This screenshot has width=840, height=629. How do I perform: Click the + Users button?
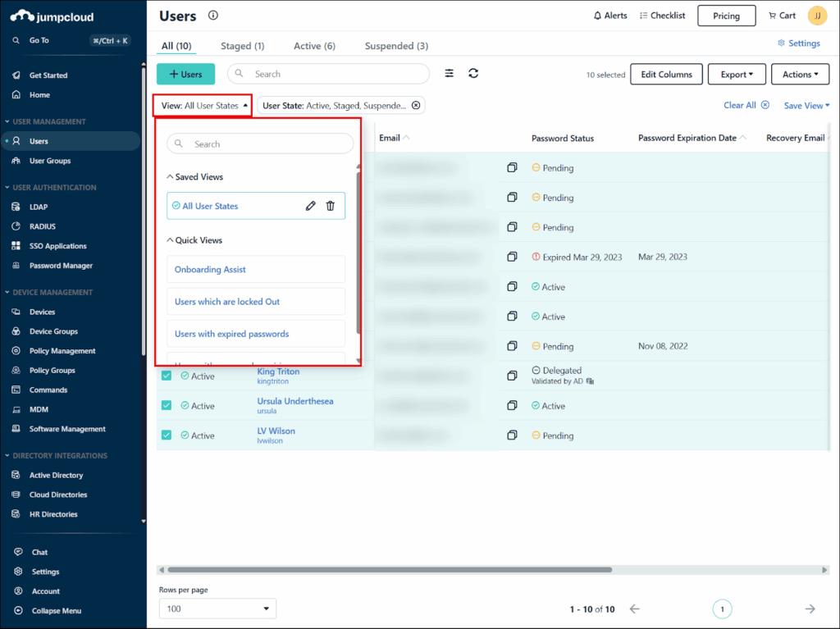(186, 74)
